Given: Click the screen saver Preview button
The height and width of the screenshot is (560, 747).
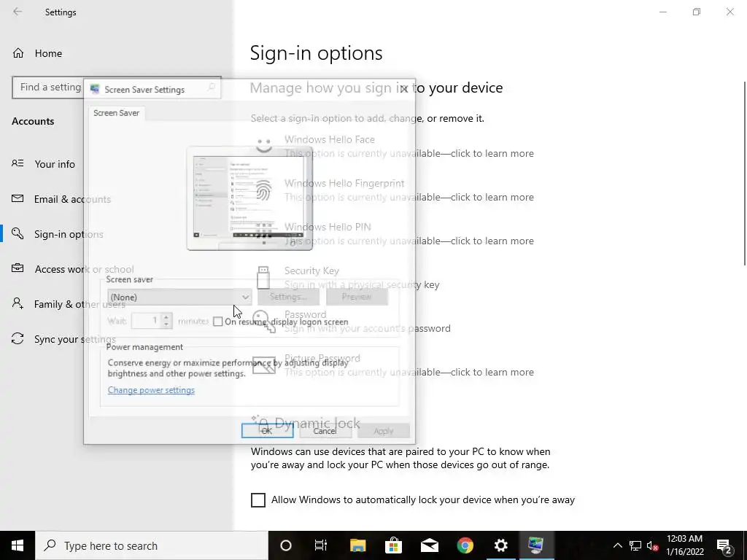Looking at the screenshot, I should click(357, 297).
